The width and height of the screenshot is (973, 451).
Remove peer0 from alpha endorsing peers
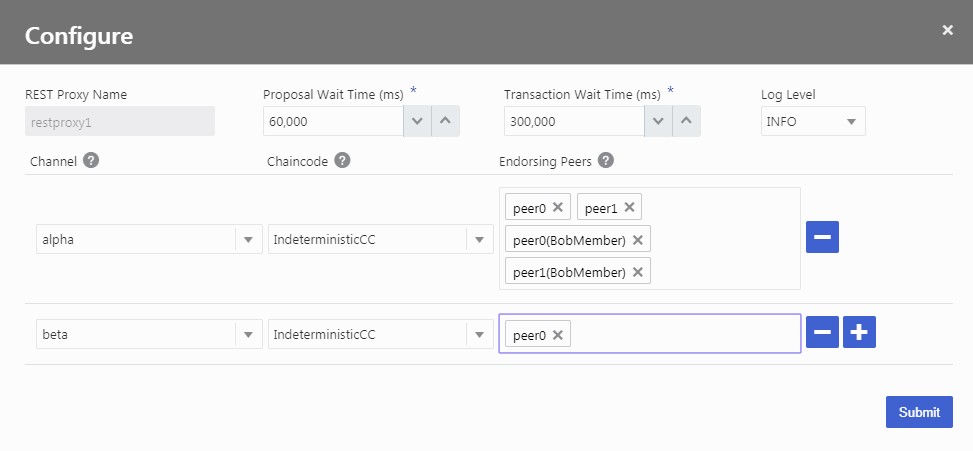[x=558, y=207]
